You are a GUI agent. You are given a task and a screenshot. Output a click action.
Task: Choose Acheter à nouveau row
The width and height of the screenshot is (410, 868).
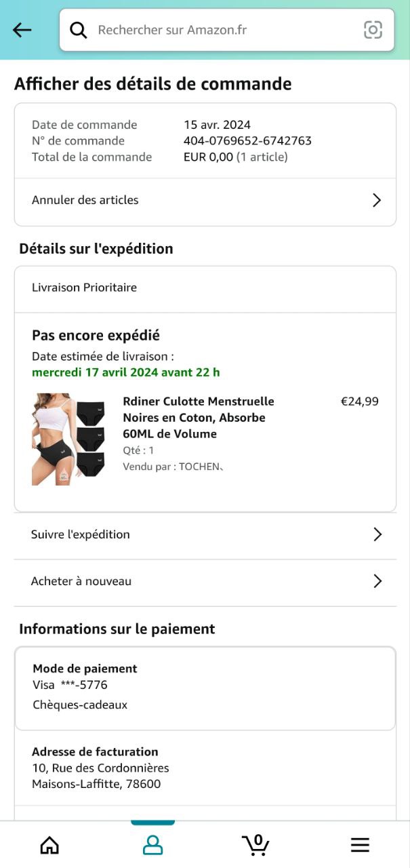81,581
